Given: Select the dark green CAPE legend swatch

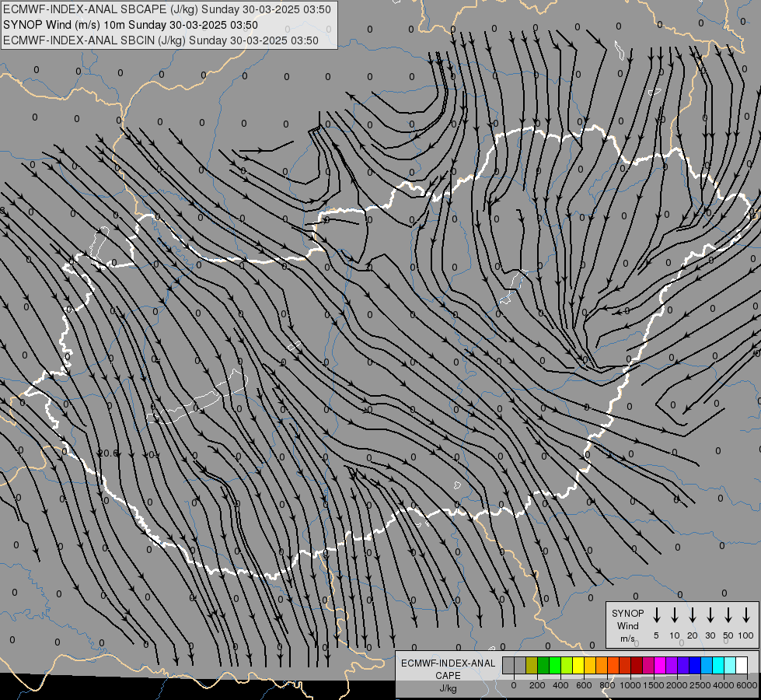Looking at the screenshot, I should (x=543, y=665).
